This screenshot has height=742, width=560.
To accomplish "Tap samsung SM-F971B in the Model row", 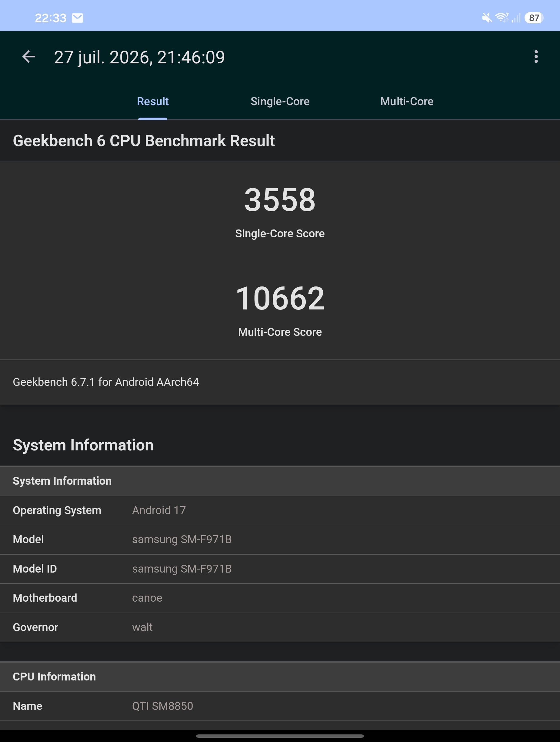I will click(x=182, y=540).
